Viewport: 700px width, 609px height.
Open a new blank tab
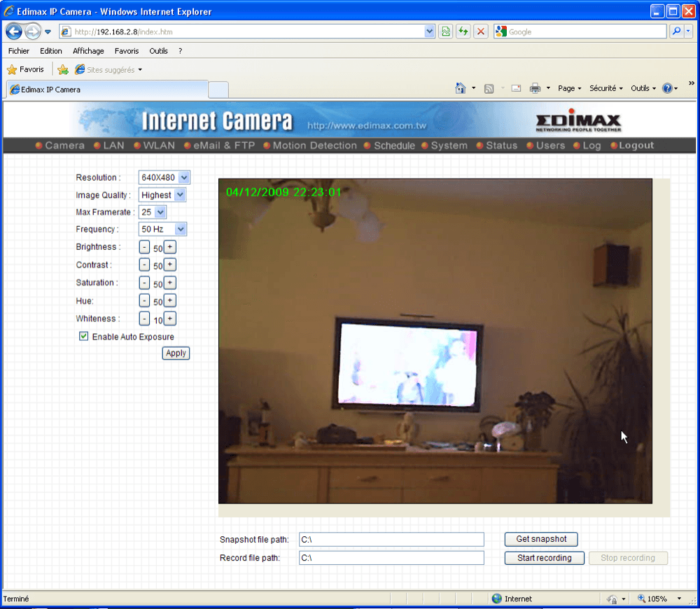point(218,90)
